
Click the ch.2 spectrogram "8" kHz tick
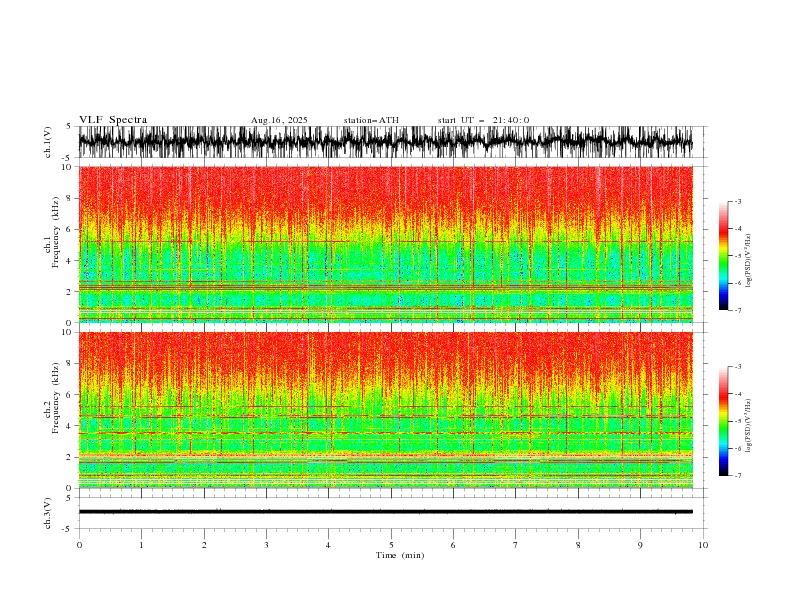point(70,364)
